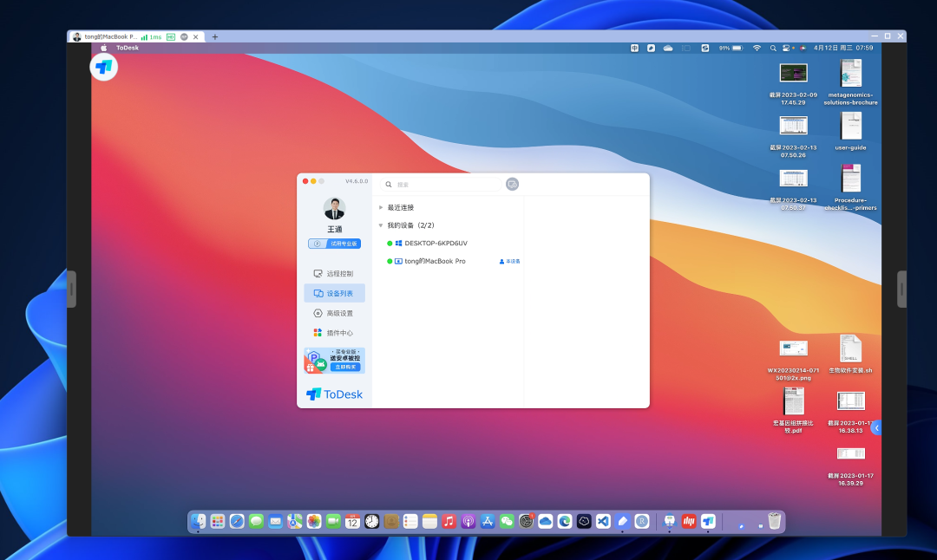Open Reminders from the Dock
This screenshot has width=937, height=560.
click(410, 521)
